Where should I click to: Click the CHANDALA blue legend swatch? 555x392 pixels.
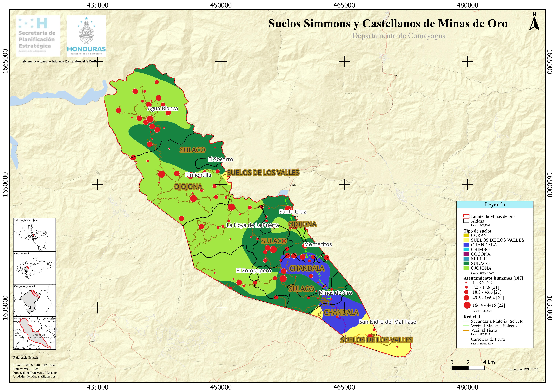466,245
